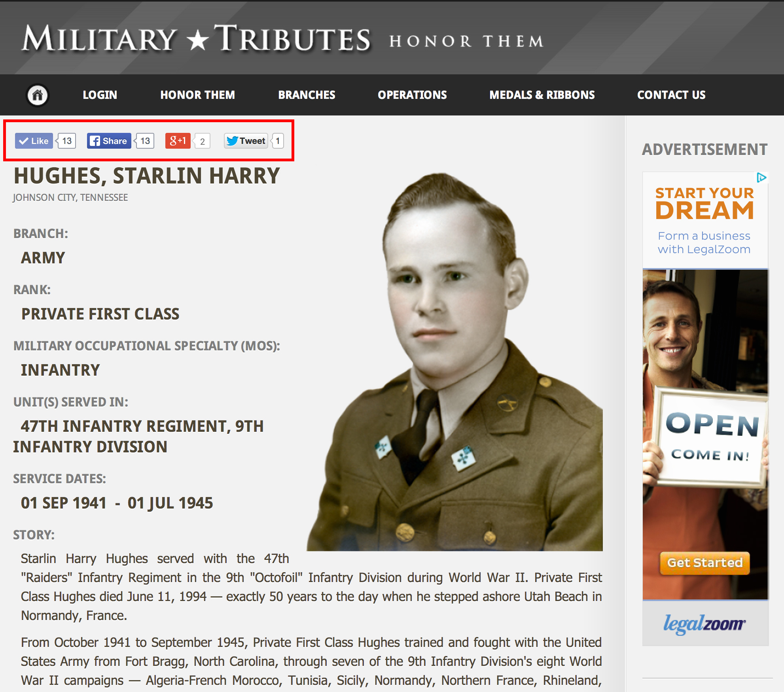The width and height of the screenshot is (784, 692).
Task: Open the OPERATIONS menu item
Action: point(413,95)
